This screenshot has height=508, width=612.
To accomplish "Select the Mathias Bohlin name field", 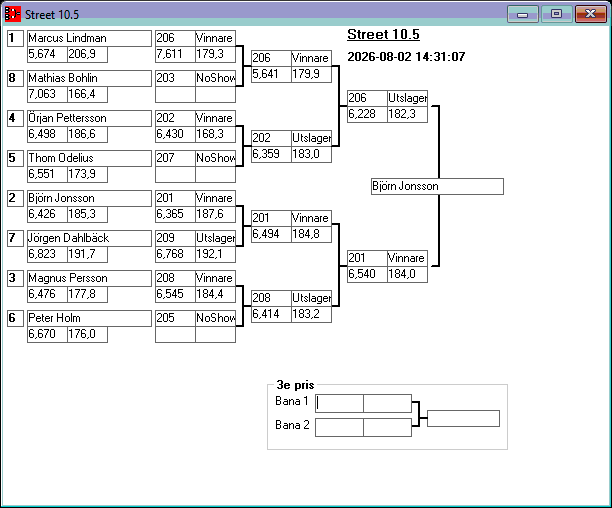I will (89, 78).
